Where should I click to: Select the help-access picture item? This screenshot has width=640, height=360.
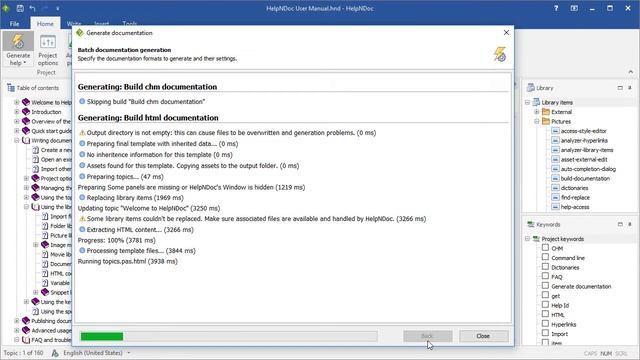click(x=575, y=207)
